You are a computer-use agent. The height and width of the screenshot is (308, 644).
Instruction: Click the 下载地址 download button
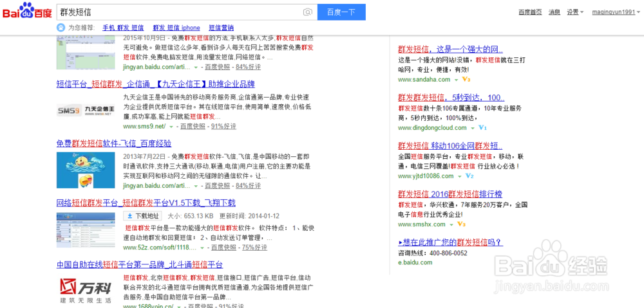(142, 215)
